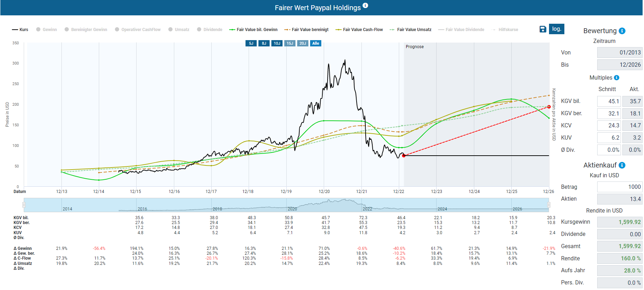Edit the KGV bil. Schnitt value
This screenshot has width=644, height=290.
[x=609, y=102]
